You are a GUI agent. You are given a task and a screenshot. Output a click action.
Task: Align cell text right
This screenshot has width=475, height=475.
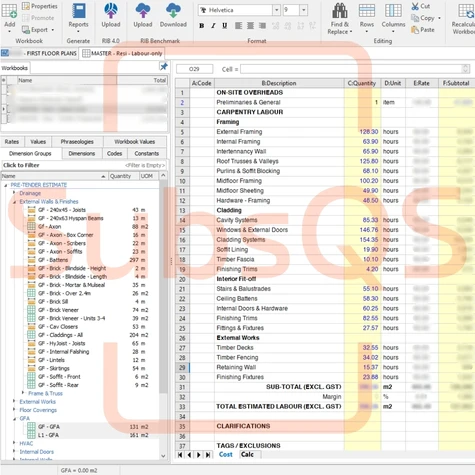pos(263,26)
